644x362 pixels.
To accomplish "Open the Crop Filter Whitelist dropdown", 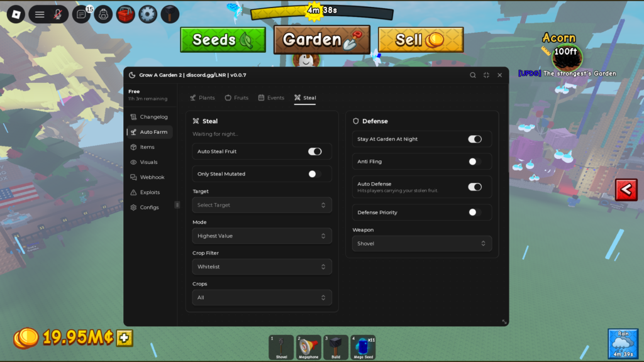I will point(262,266).
